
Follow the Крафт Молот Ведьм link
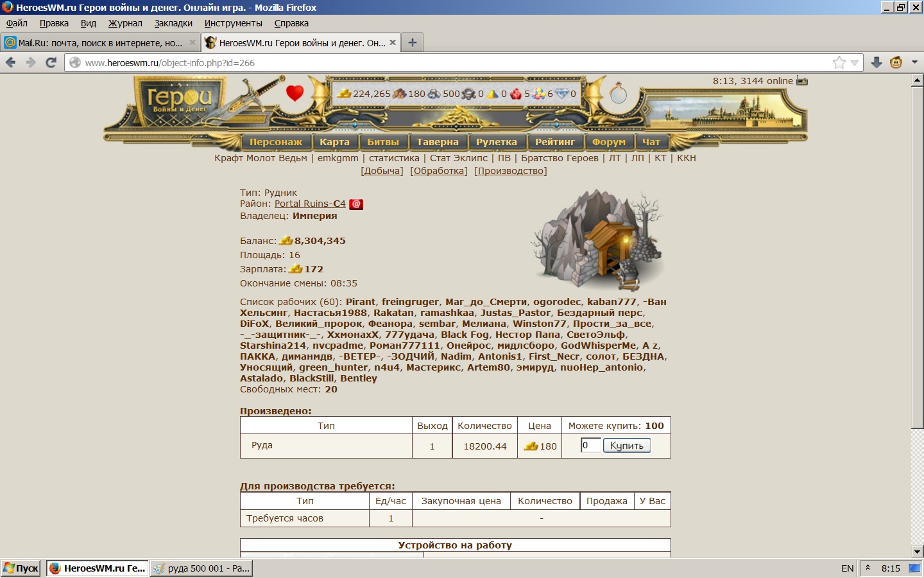261,158
